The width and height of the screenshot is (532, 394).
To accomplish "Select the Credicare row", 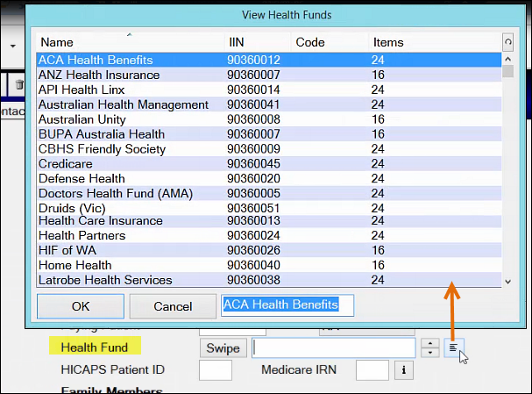I will point(269,164).
